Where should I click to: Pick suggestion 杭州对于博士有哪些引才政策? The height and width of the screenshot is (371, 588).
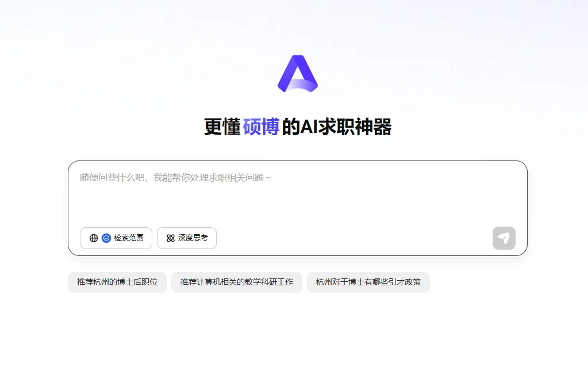coord(368,282)
